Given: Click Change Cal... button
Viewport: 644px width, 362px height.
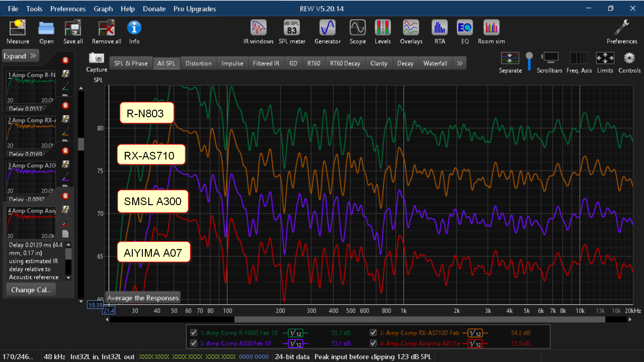Looking at the screenshot, I should pyautogui.click(x=31, y=290).
